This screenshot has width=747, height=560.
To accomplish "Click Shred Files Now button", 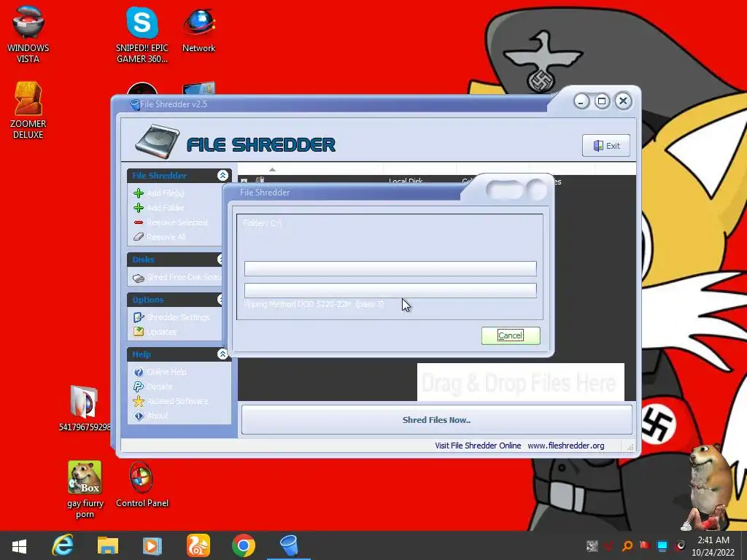I will 436,420.
